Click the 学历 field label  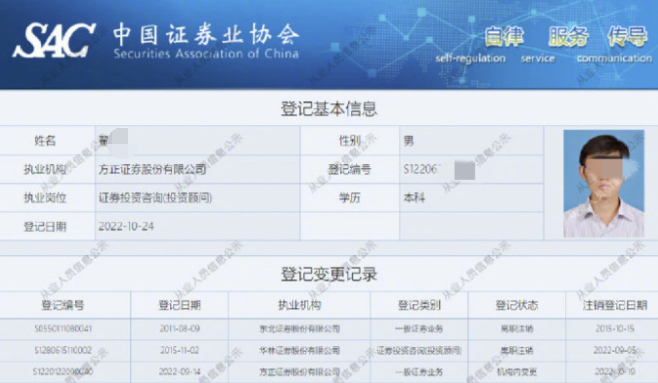point(350,198)
